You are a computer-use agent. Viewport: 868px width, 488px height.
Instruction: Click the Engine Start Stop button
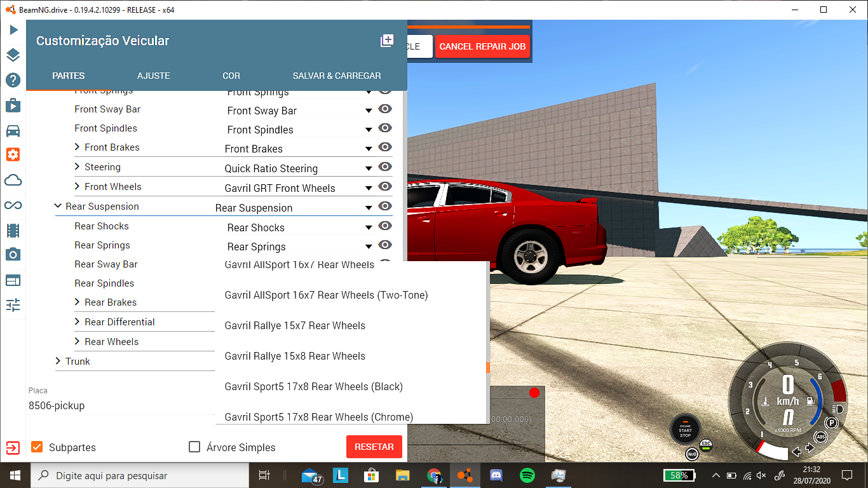click(685, 430)
